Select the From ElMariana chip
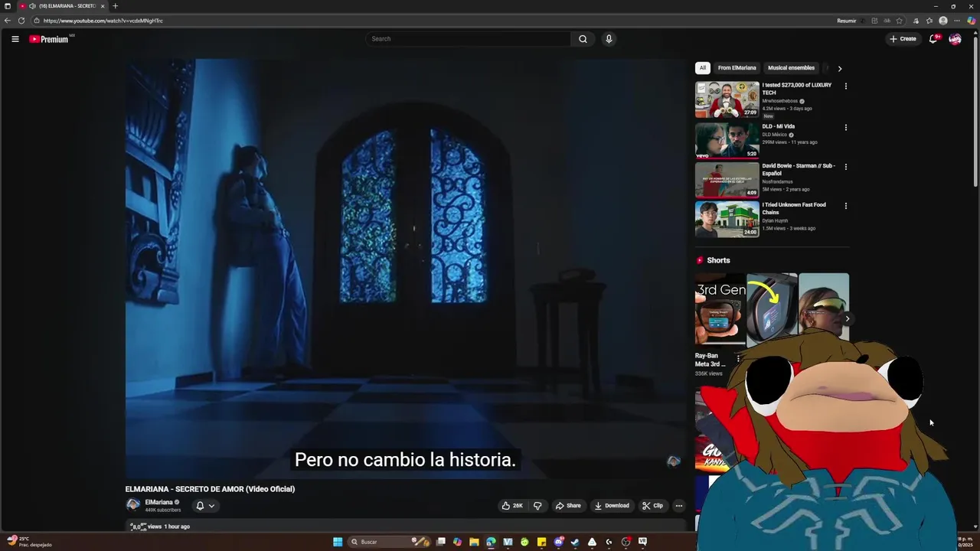The height and width of the screenshot is (551, 980). 737,68
